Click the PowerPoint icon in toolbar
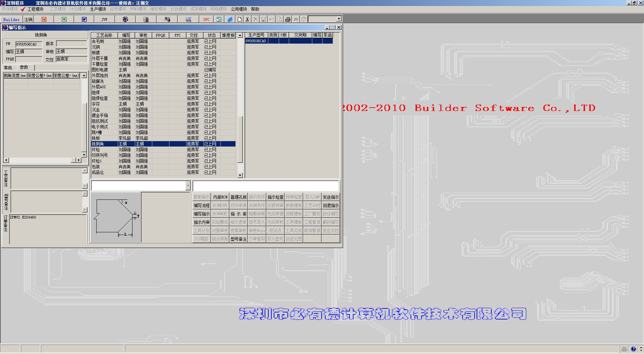This screenshot has width=644, height=354. click(44, 19)
